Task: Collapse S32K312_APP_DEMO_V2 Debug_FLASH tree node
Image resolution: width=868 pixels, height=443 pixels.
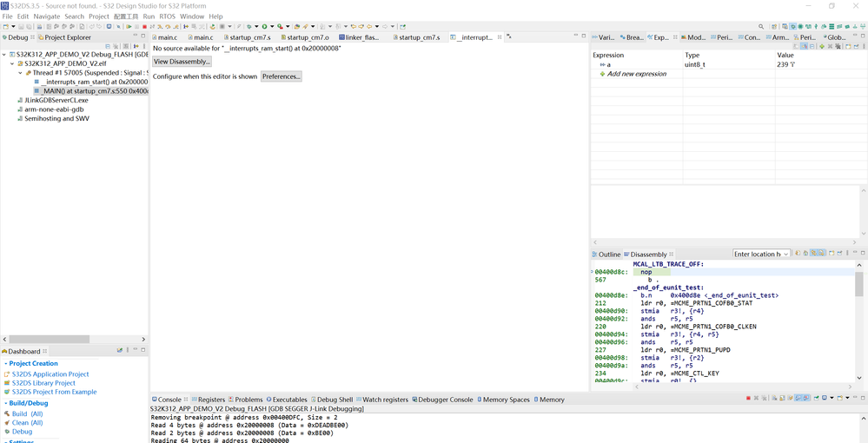Action: click(4, 55)
